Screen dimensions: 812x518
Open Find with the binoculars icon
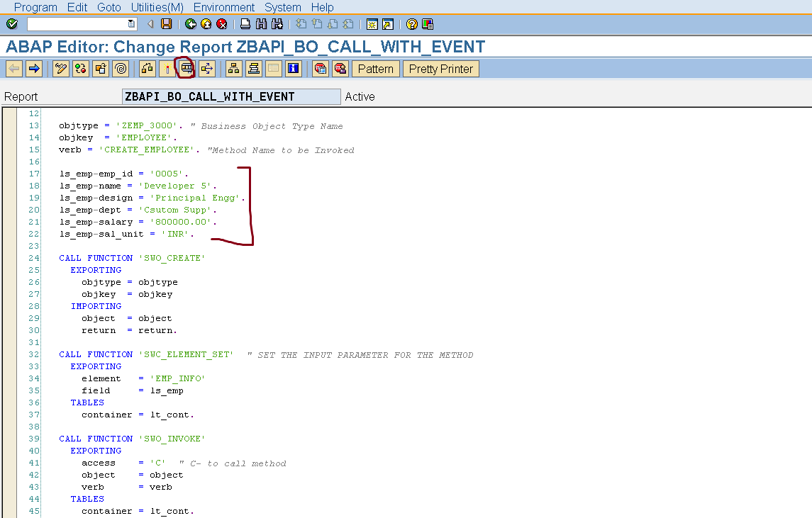pyautogui.click(x=261, y=24)
